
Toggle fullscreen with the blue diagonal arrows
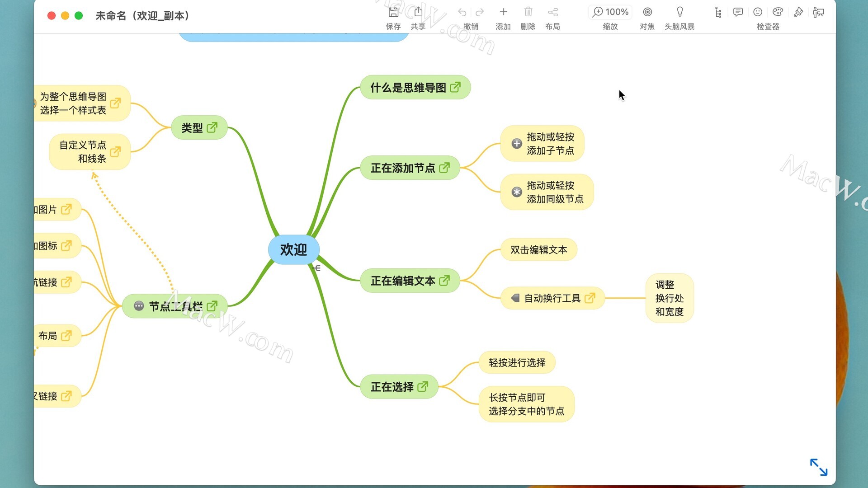[x=818, y=467]
